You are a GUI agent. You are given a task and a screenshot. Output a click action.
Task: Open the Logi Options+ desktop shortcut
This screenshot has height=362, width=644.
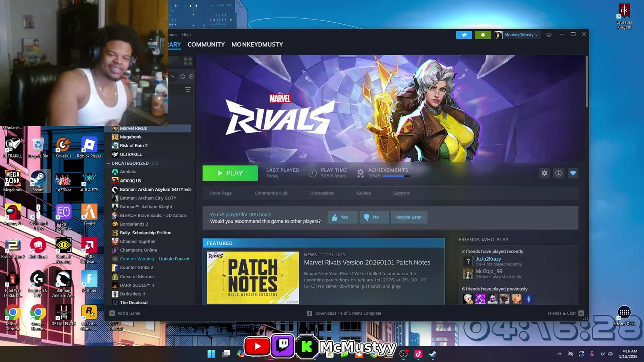(x=63, y=217)
